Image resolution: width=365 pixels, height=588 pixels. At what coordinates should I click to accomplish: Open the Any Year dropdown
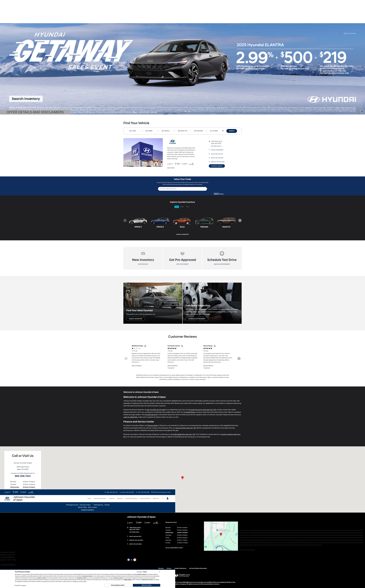[x=136, y=131]
